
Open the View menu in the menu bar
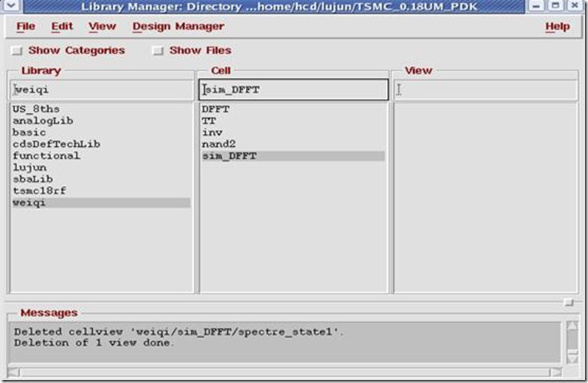tap(102, 26)
